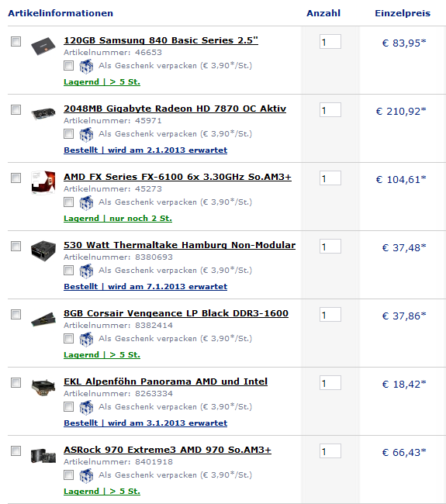
Task: Open the 530 Watt Thermaltake Hamburg product link
Action: pos(179,245)
